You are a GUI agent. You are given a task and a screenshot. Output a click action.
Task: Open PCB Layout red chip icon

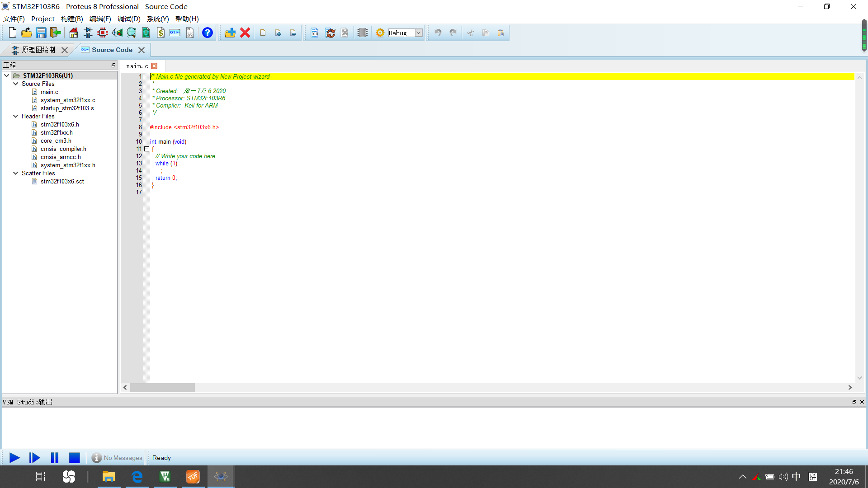click(x=103, y=33)
